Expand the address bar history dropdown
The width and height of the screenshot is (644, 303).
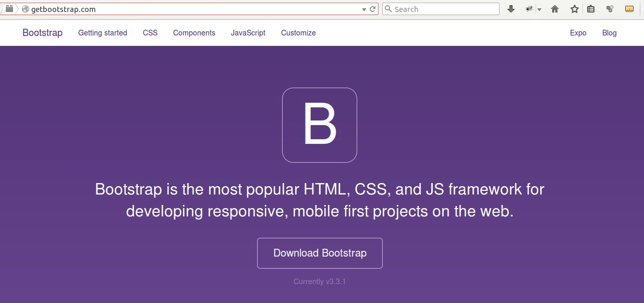pyautogui.click(x=364, y=9)
